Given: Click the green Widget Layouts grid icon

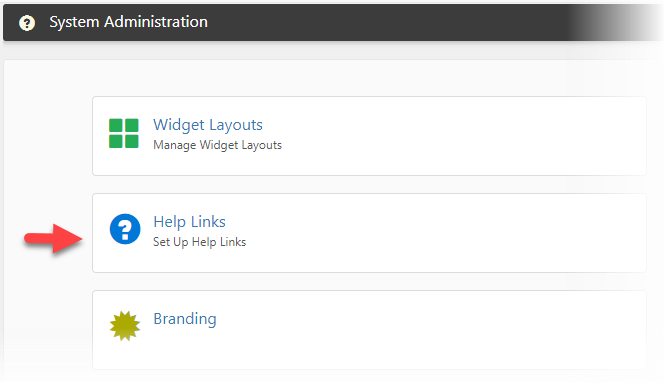Looking at the screenshot, I should (x=124, y=133).
